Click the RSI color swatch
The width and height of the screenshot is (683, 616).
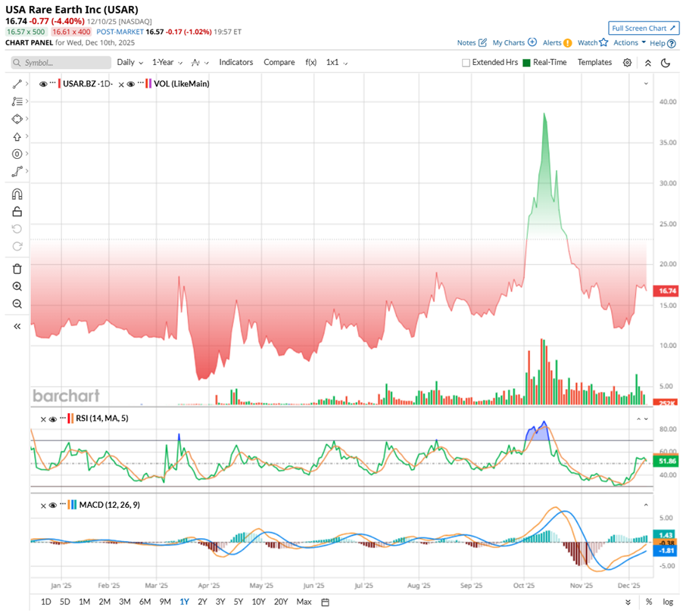click(70, 418)
